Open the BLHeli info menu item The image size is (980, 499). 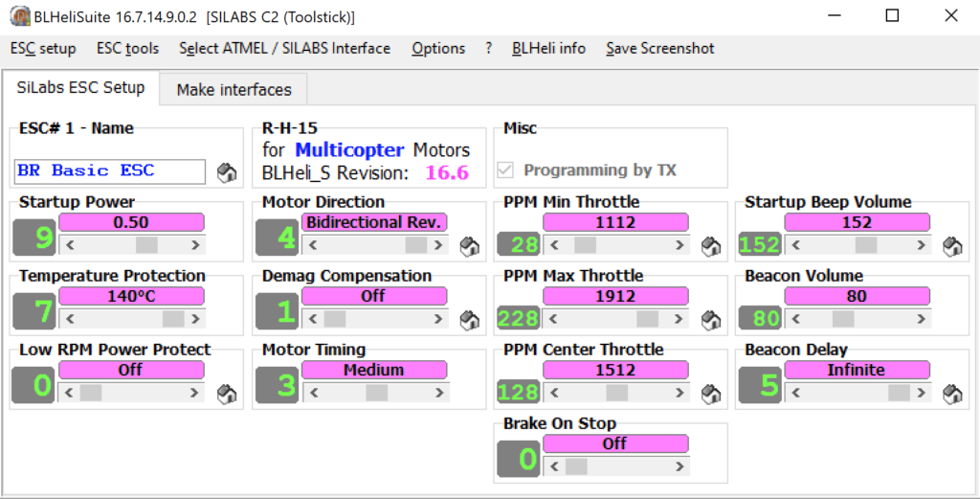(548, 48)
